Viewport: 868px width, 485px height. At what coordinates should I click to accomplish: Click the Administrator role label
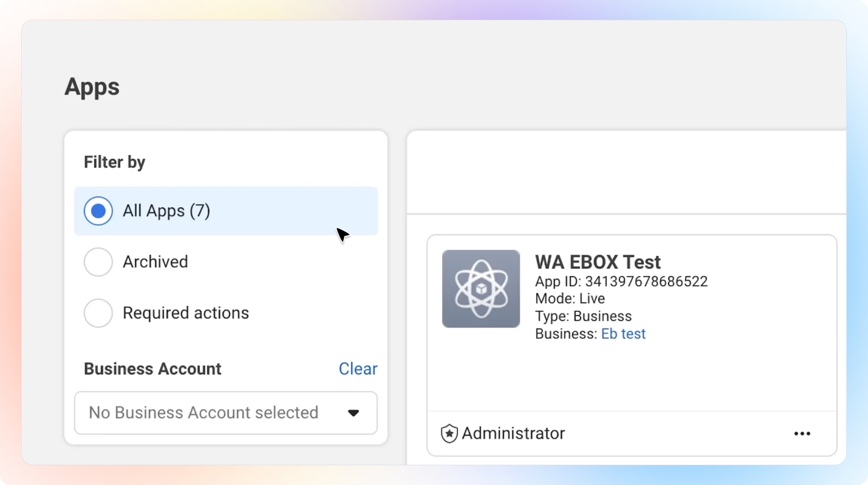(513, 433)
